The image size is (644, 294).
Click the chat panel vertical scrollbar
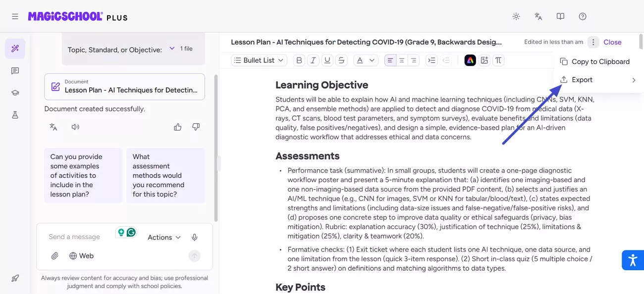tap(215, 147)
